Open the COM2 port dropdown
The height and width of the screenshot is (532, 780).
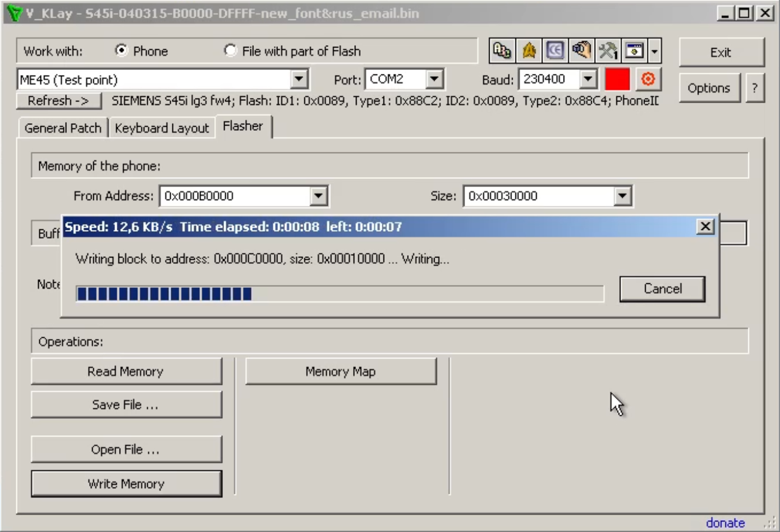434,79
